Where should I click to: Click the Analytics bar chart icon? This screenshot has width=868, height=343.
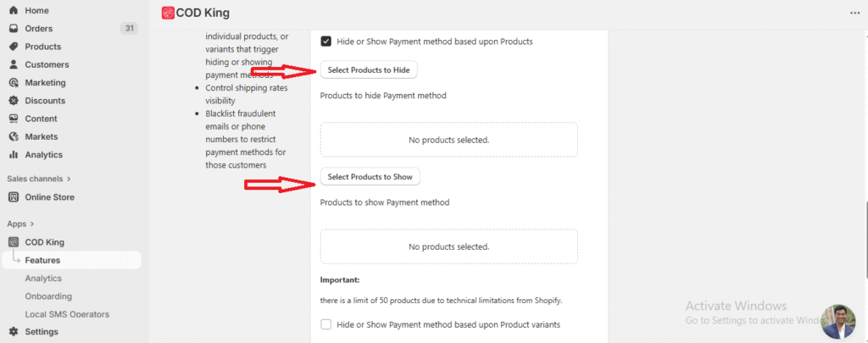coord(14,155)
